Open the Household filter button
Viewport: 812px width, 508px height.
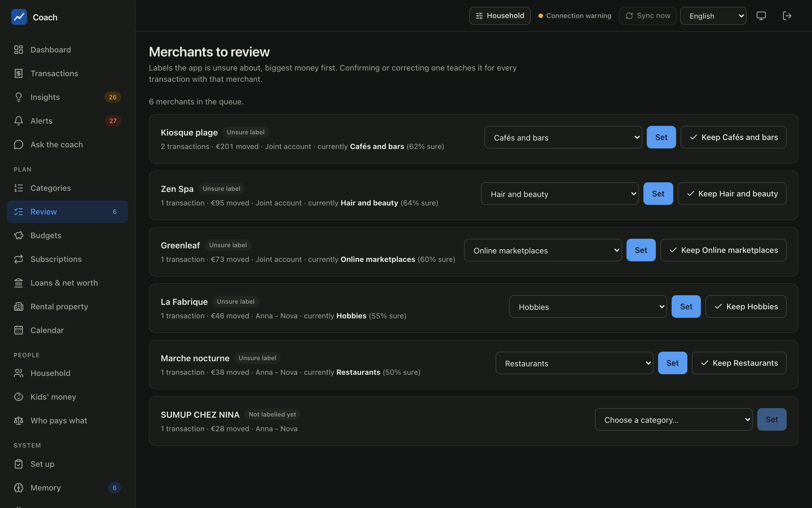coord(500,16)
